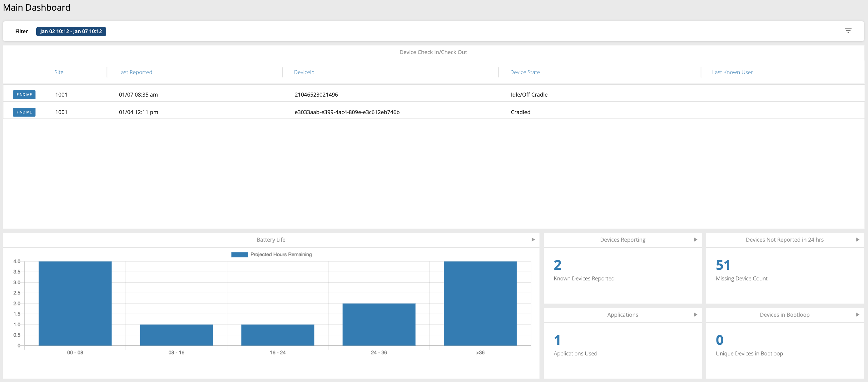Click the Idle/Off Cradle state cell
868x382 pixels.
[x=529, y=95]
